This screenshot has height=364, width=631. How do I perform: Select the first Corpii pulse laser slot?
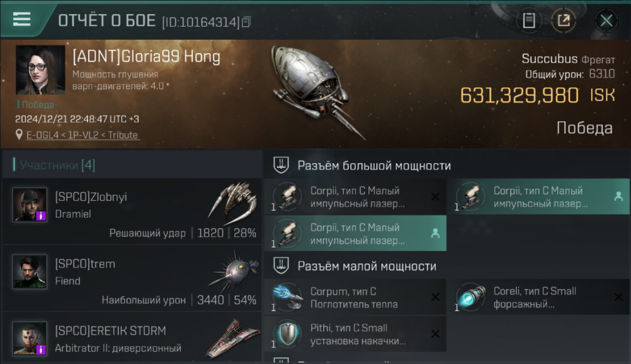click(355, 197)
